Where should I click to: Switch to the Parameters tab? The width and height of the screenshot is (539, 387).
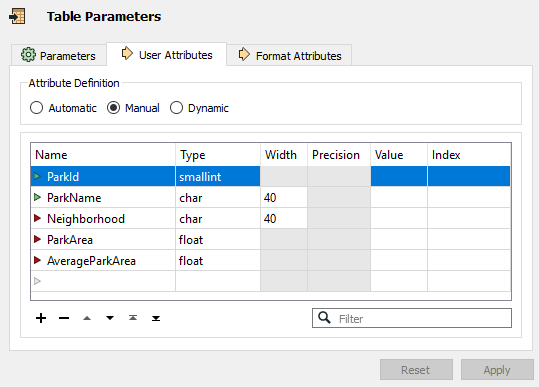pos(59,55)
